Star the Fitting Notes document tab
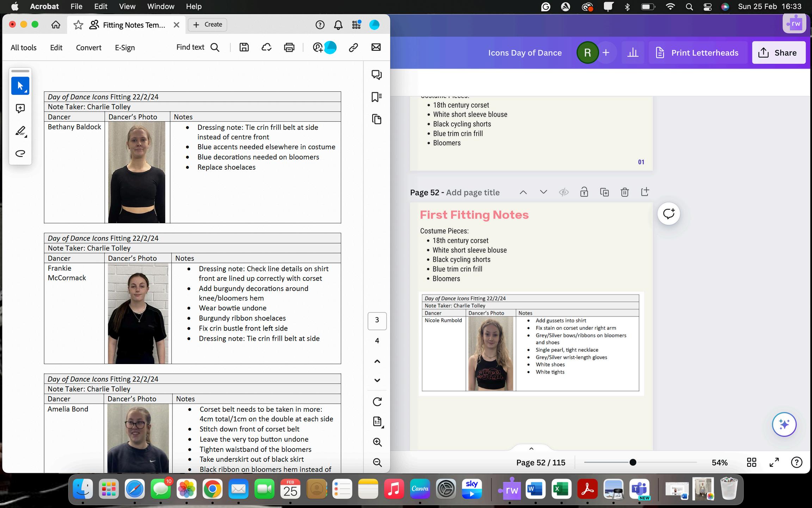812x508 pixels. (x=78, y=25)
